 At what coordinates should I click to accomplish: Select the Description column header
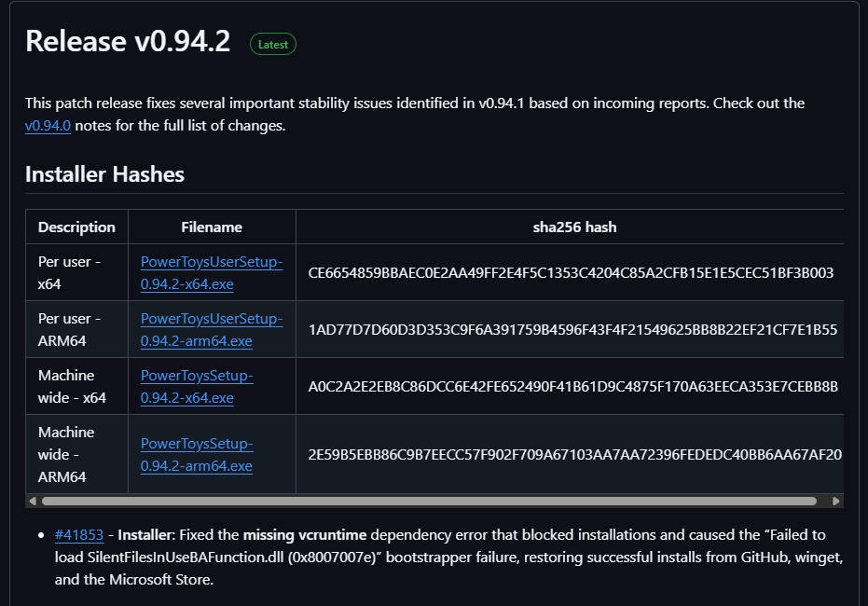(x=76, y=227)
